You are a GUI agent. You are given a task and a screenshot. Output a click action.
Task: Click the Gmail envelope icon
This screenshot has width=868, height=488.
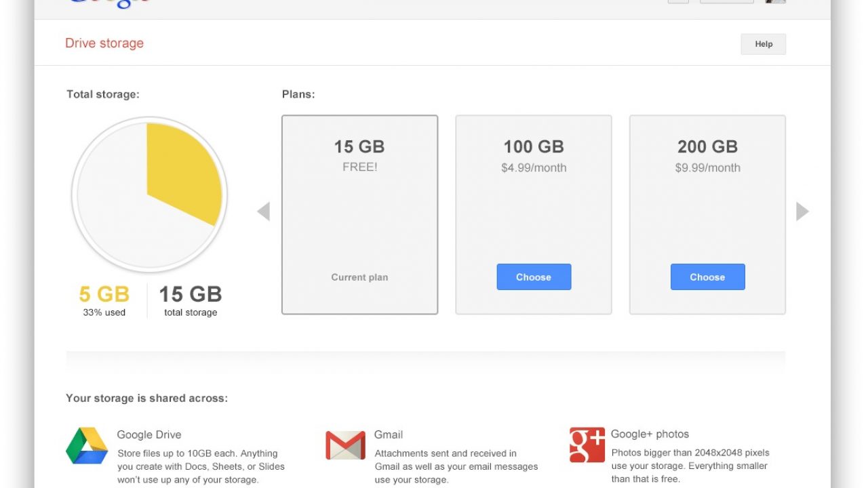click(345, 445)
